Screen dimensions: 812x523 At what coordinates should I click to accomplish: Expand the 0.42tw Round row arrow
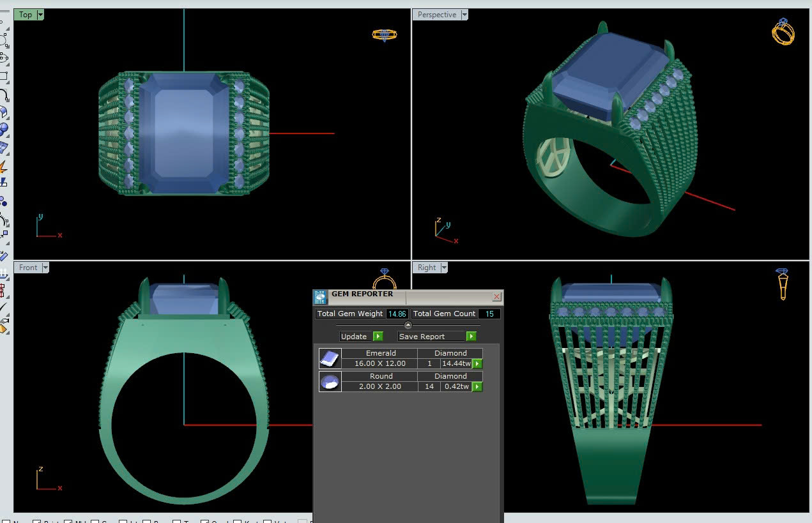tap(477, 387)
